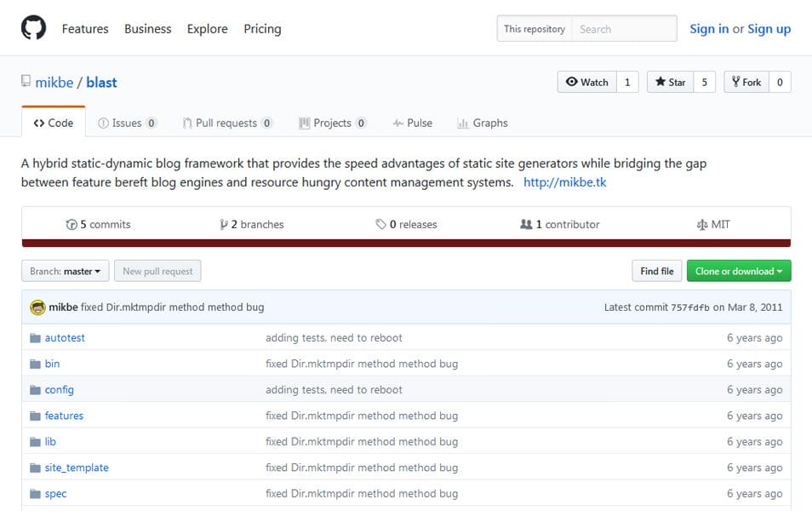Open the blast repository name link
Viewport: 812px width, 511px height.
coord(101,83)
